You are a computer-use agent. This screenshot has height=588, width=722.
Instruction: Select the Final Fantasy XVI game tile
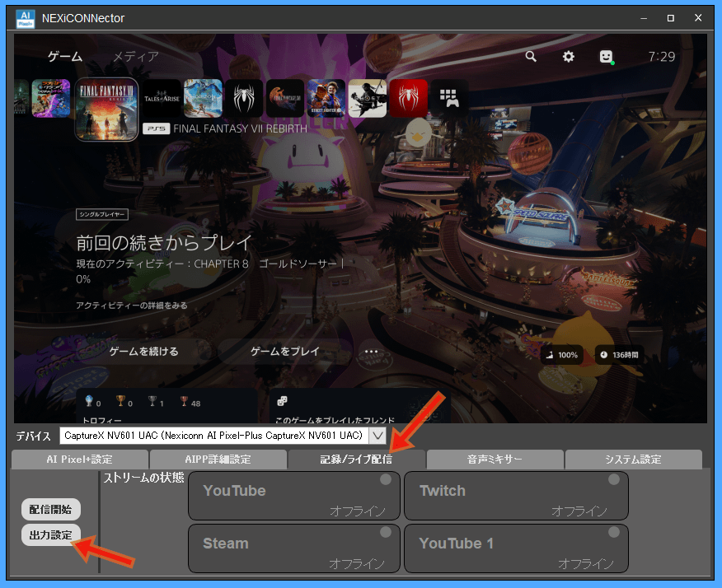[285, 98]
